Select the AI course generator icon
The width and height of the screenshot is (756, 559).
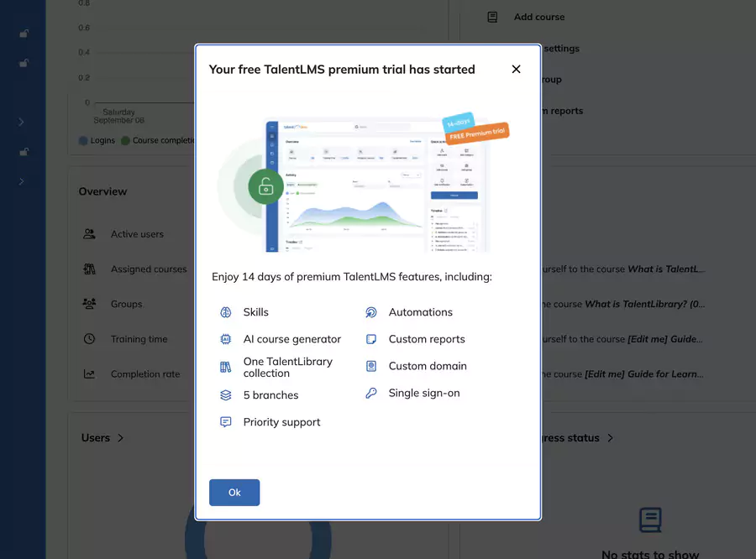coord(225,338)
